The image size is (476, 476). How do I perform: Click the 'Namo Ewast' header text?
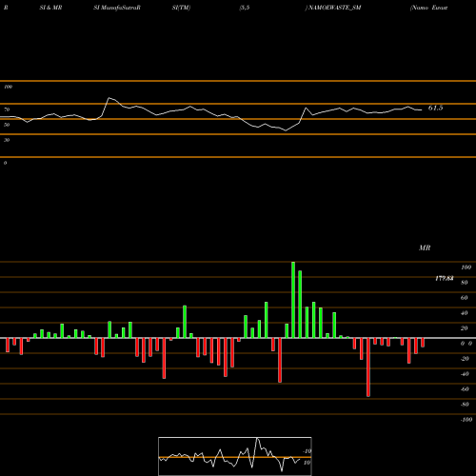tap(429, 8)
